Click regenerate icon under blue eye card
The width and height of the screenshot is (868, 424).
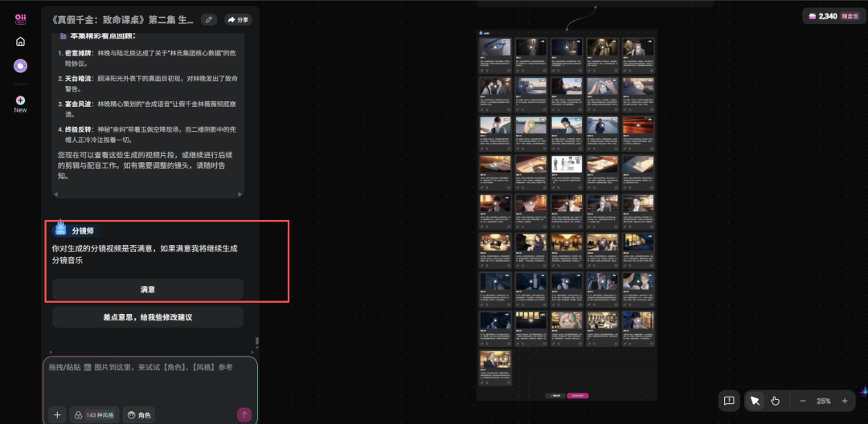pyautogui.click(x=489, y=71)
